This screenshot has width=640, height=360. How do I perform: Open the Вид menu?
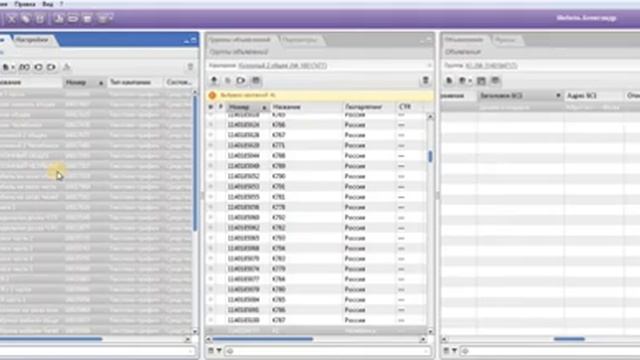click(x=48, y=4)
